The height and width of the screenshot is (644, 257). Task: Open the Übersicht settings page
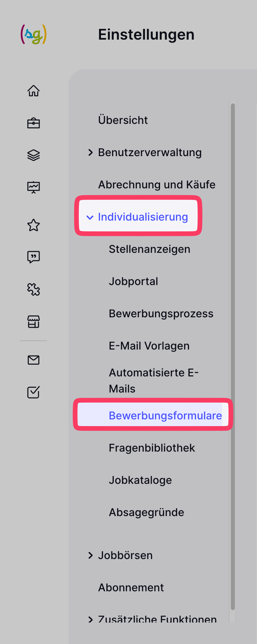(x=123, y=120)
